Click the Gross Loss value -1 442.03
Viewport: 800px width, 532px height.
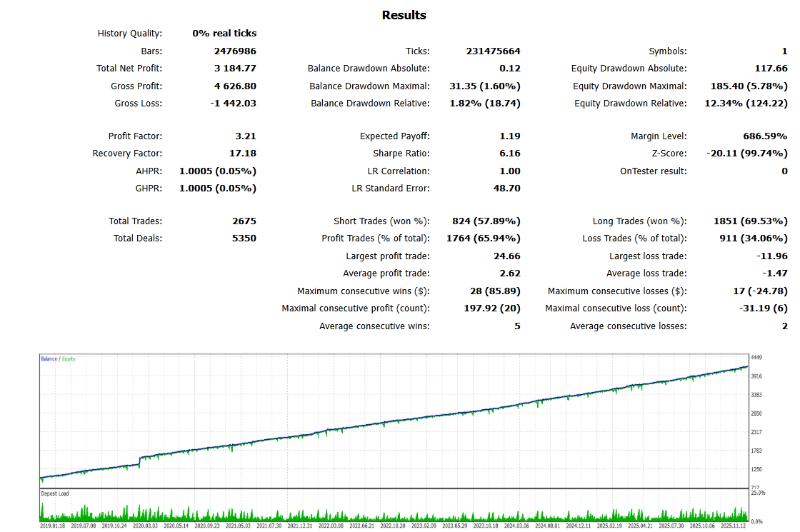point(233,103)
